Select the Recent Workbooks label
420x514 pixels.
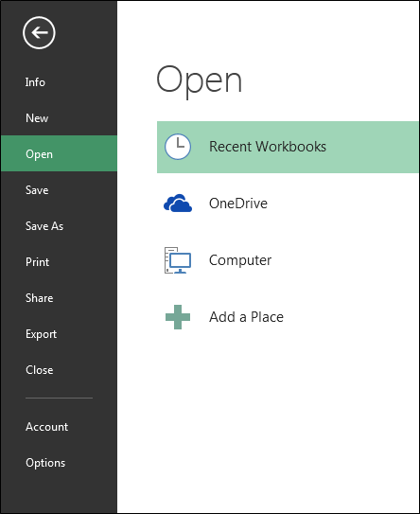click(x=268, y=147)
